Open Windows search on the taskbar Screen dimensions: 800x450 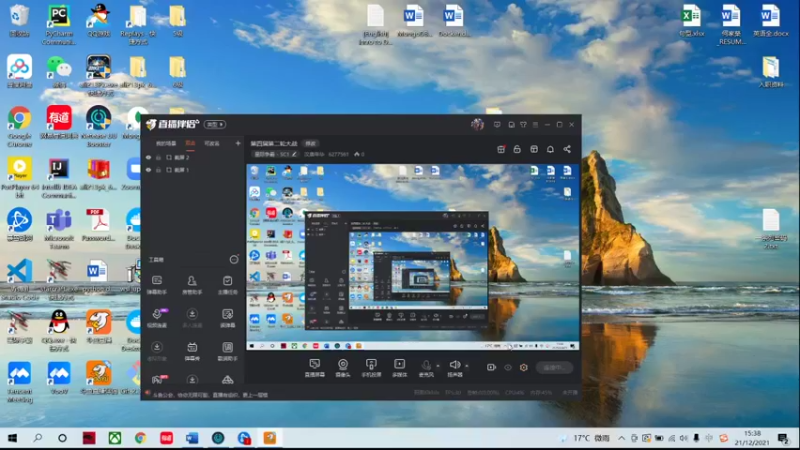37,438
